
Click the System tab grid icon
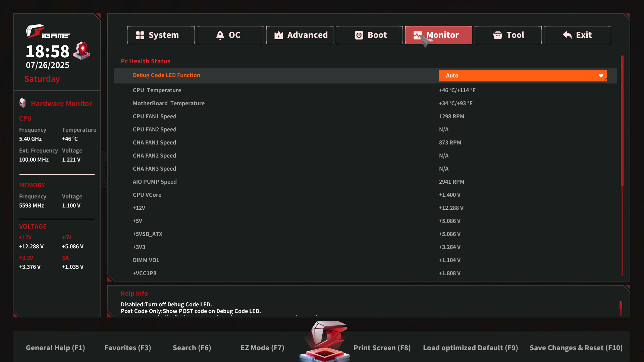click(x=140, y=35)
